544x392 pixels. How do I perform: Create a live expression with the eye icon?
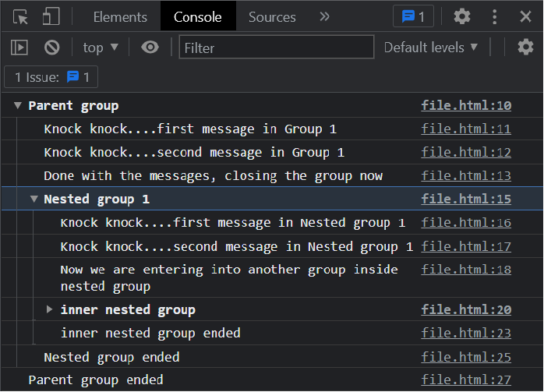(x=150, y=48)
